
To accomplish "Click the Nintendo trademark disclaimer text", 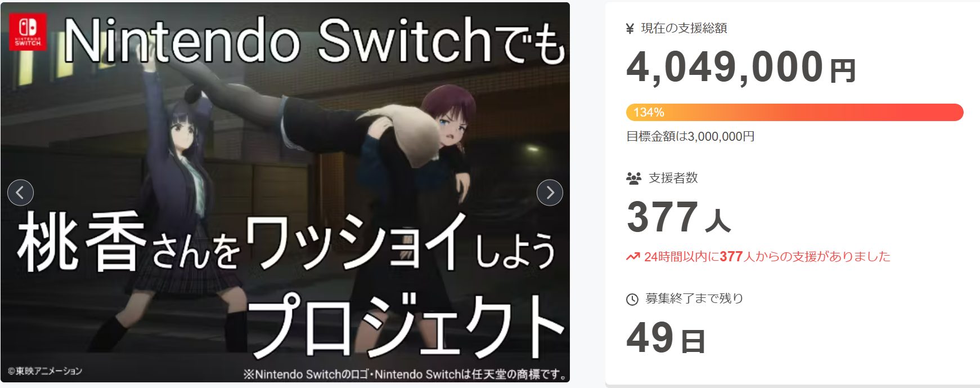I will point(406,374).
